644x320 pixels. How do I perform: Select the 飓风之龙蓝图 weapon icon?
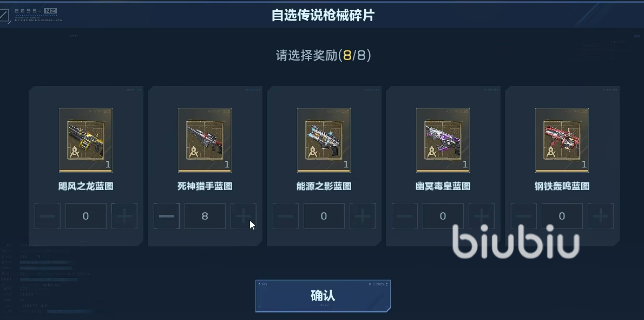click(86, 140)
